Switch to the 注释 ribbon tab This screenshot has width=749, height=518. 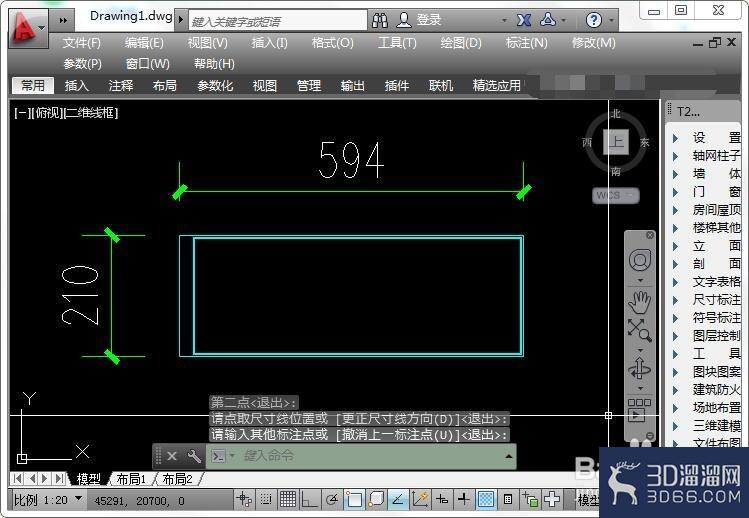pyautogui.click(x=120, y=86)
